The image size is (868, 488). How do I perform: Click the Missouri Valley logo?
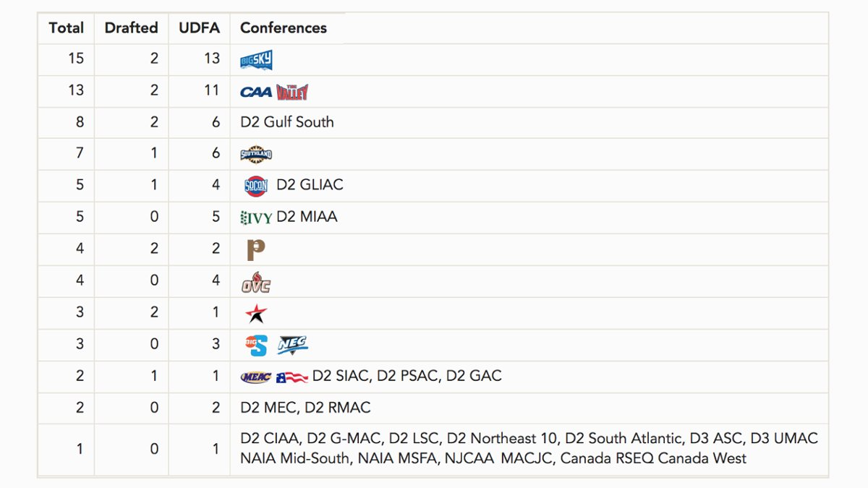(292, 92)
